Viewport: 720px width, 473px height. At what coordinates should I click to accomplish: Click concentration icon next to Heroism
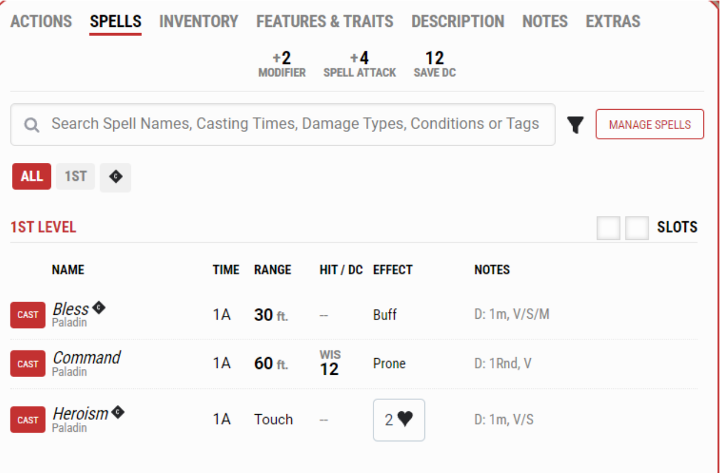118,412
